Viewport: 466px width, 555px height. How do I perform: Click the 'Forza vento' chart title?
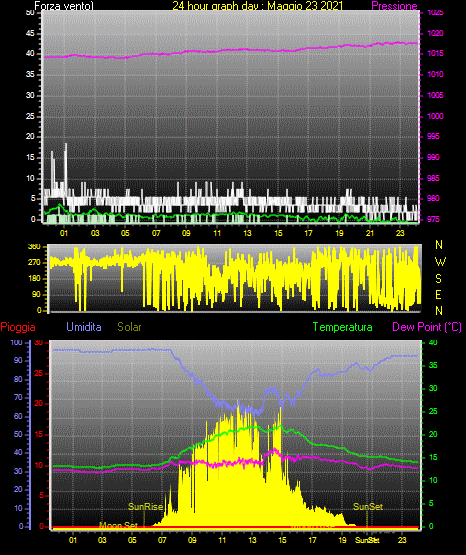point(64,6)
